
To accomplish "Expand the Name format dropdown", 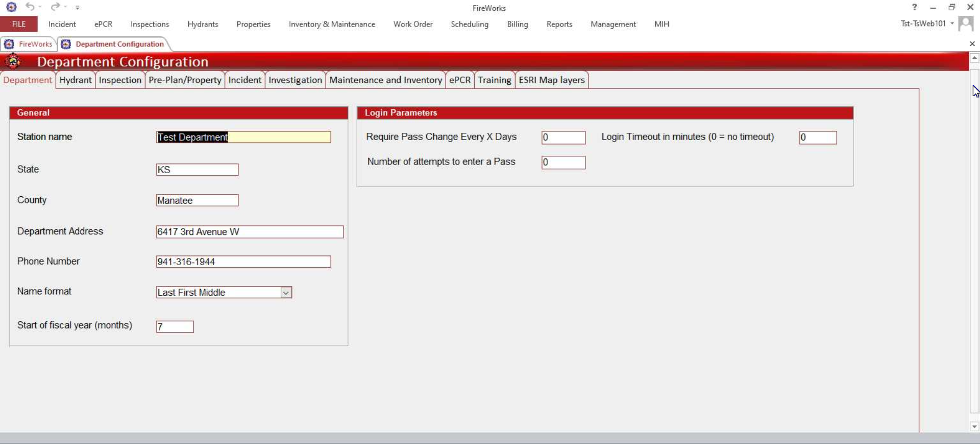I will (286, 293).
